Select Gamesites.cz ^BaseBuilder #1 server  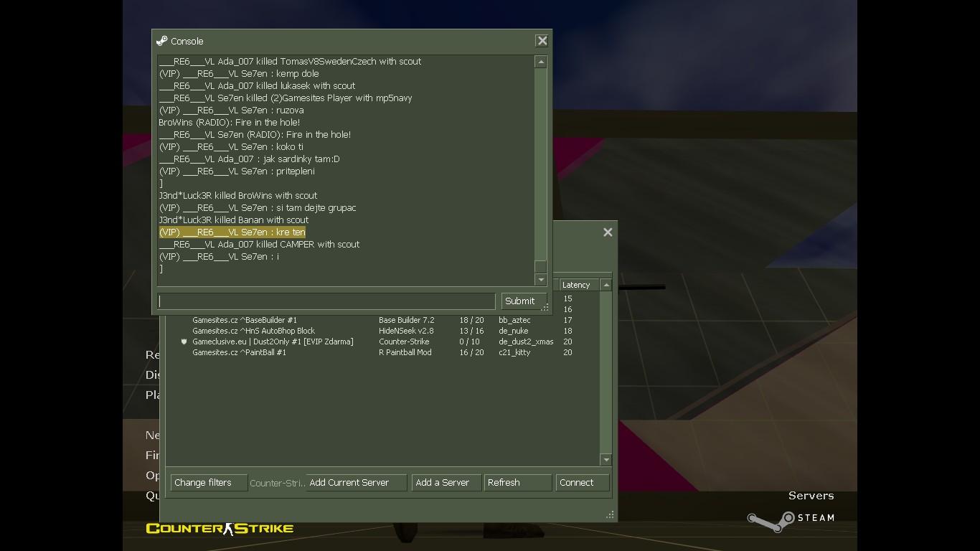pos(245,320)
